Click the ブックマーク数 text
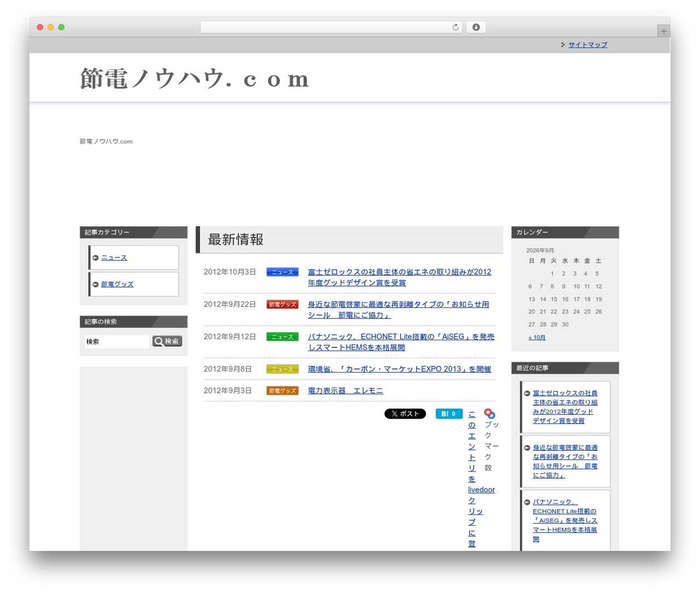This screenshot has height=593, width=700. (x=491, y=446)
